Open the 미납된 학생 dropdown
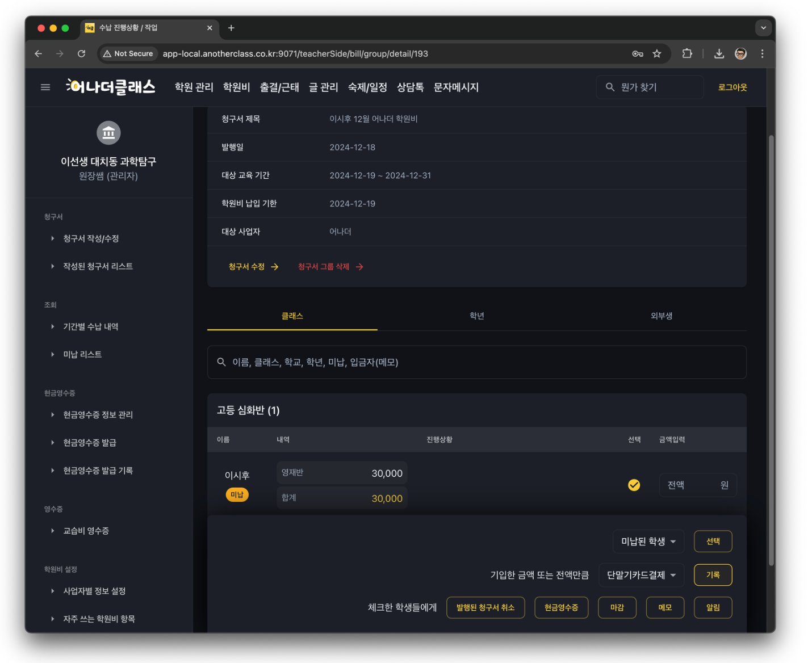 tap(648, 542)
